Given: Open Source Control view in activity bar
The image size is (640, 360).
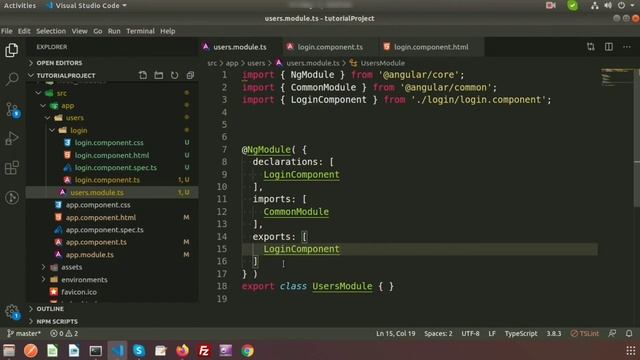Looking at the screenshot, I should click(x=12, y=109).
